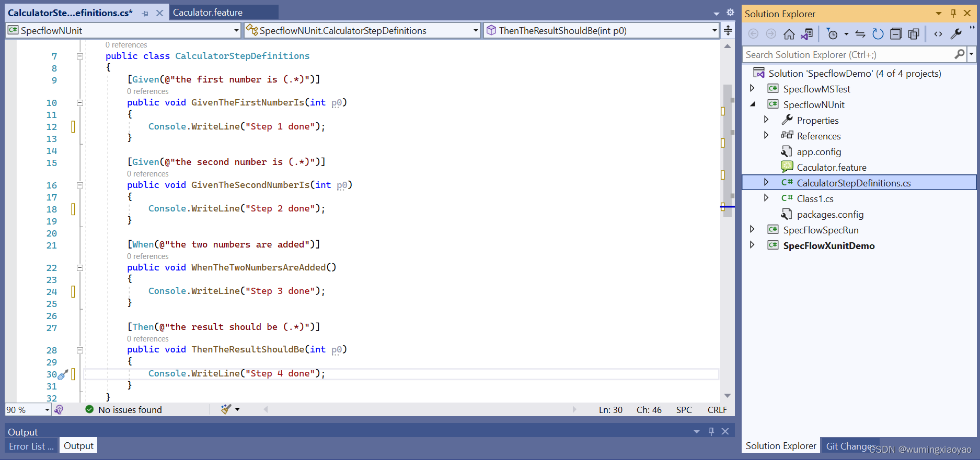The height and width of the screenshot is (460, 980).
Task: Open Solution Explorer window position menu
Action: pos(939,14)
